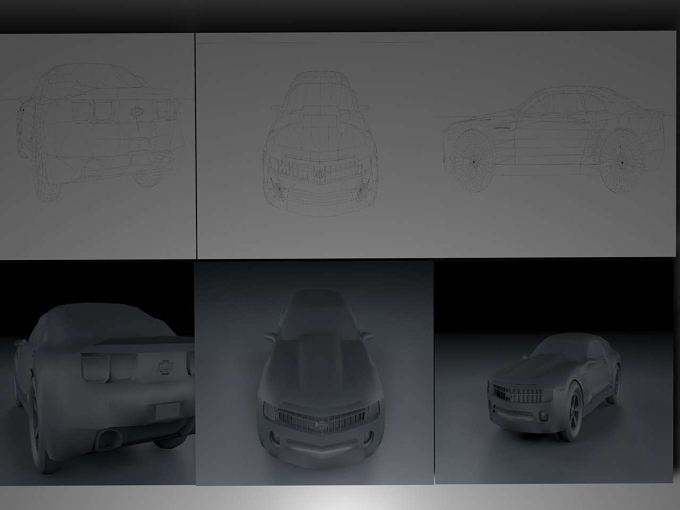Open the front-view rendered car image
The width and height of the screenshot is (680, 510).
(x=314, y=373)
